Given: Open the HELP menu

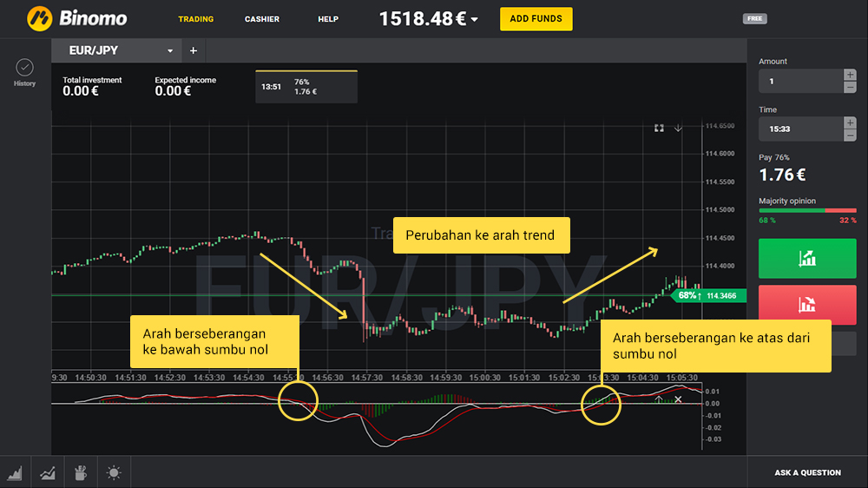Looking at the screenshot, I should tap(328, 19).
